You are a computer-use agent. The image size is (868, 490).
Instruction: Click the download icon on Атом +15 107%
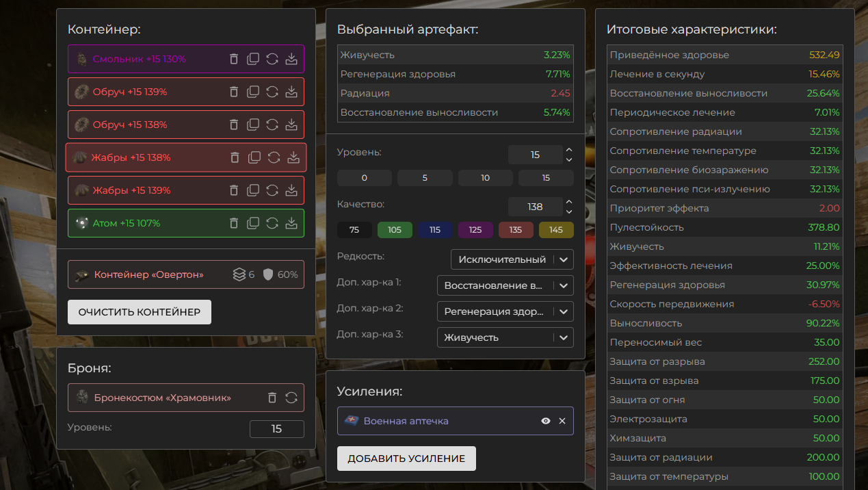pos(291,223)
